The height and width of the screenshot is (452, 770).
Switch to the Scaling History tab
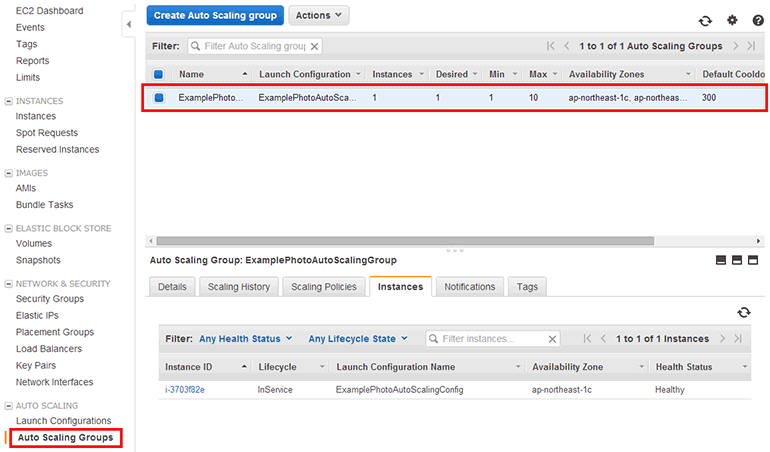tap(238, 287)
